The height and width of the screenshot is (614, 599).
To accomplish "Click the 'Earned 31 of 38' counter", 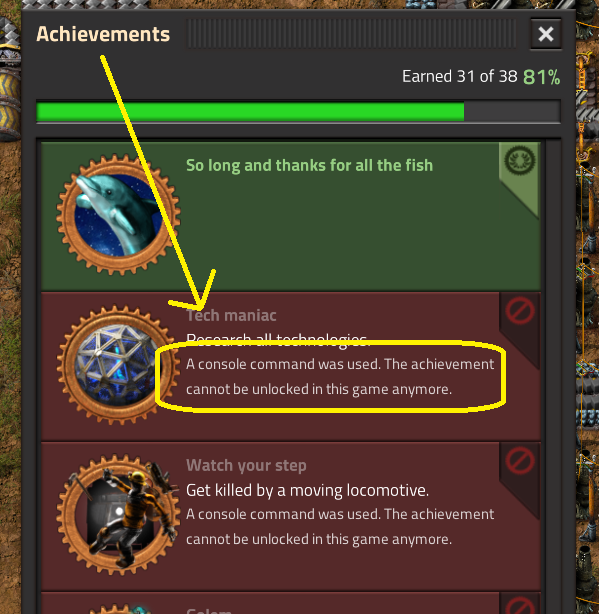I will click(x=460, y=76).
